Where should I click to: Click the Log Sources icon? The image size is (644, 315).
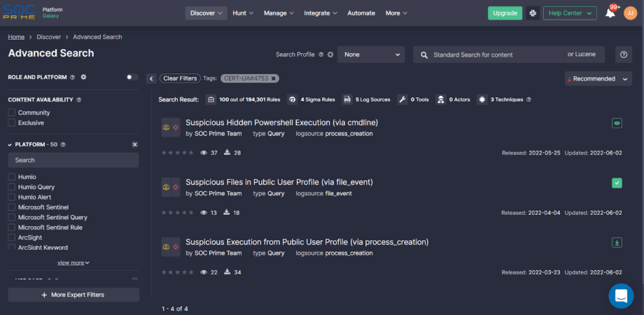point(347,99)
